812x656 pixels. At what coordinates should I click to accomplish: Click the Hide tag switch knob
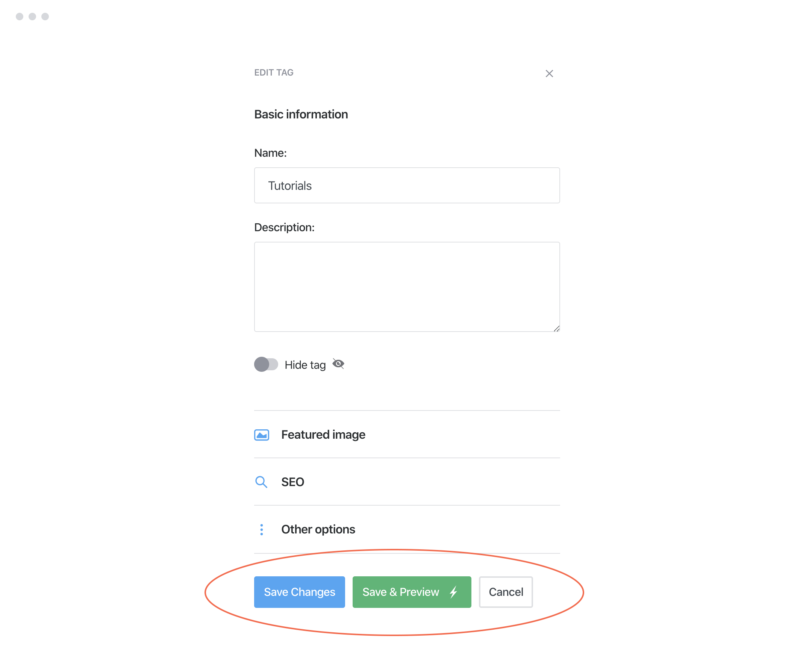263,364
